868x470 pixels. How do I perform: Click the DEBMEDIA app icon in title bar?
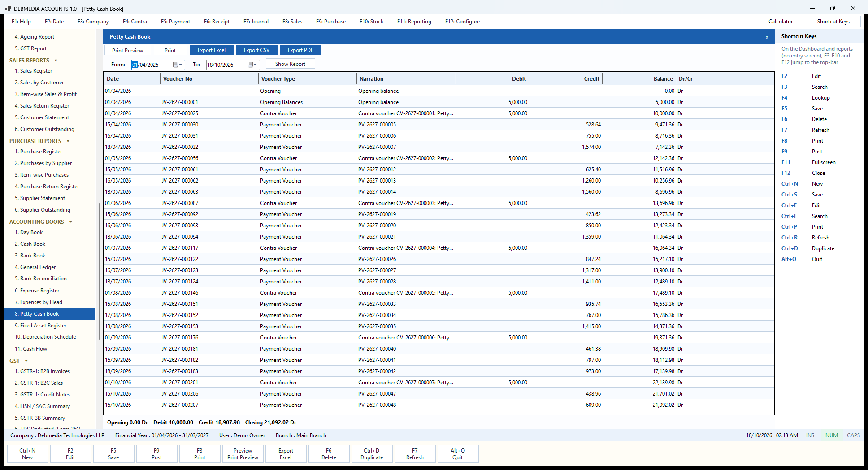8,9
